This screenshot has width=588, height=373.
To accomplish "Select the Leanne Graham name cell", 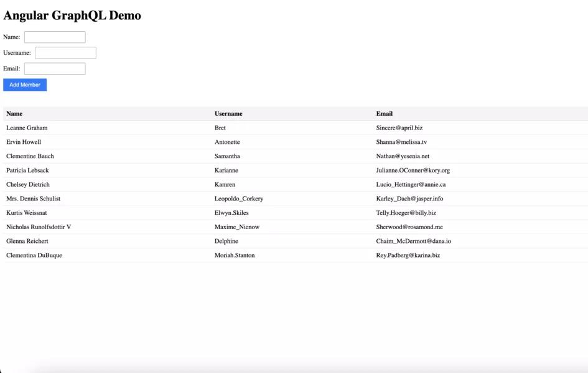I will (x=27, y=128).
